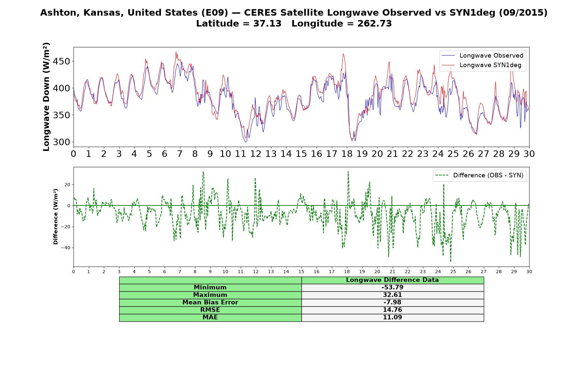Screen dimensions: 588x392
Task: Click day 15 tick on upper chart axis
Action: 301,154
